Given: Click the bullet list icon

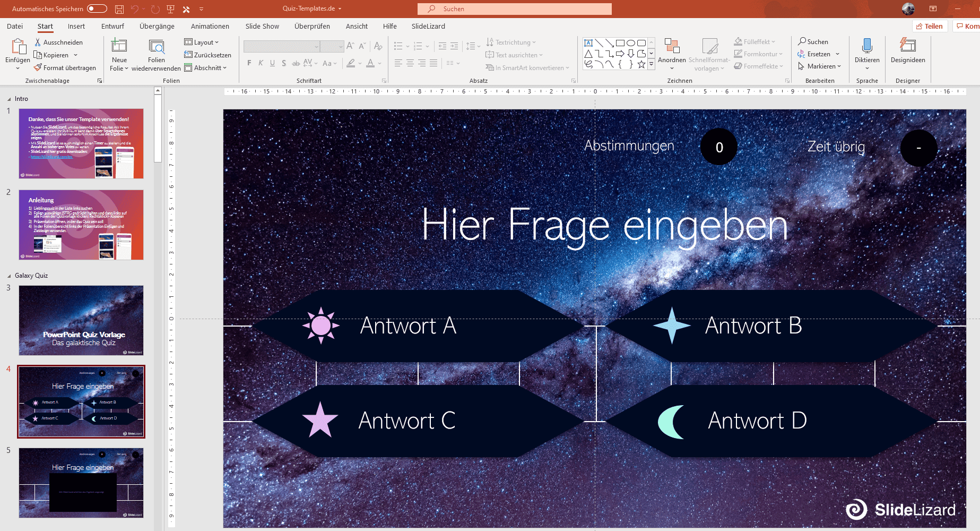Looking at the screenshot, I should [398, 46].
